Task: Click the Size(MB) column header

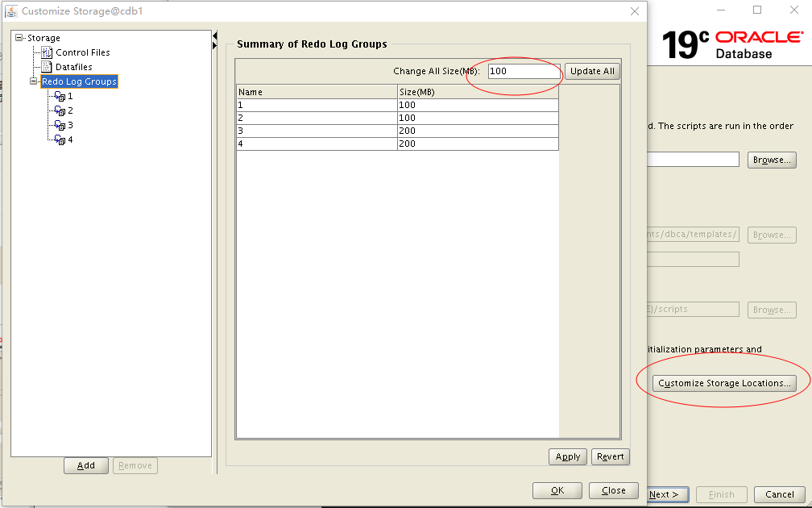Action: pyautogui.click(x=478, y=92)
